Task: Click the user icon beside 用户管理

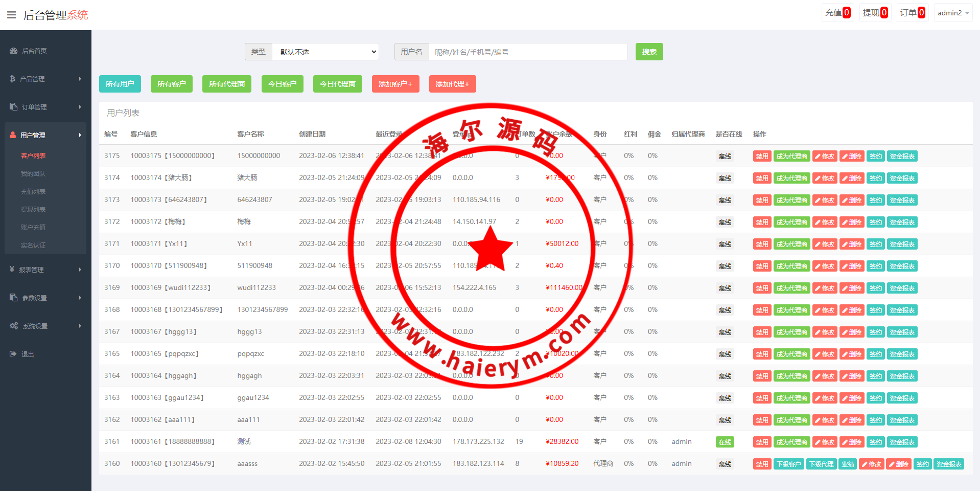Action: point(13,135)
